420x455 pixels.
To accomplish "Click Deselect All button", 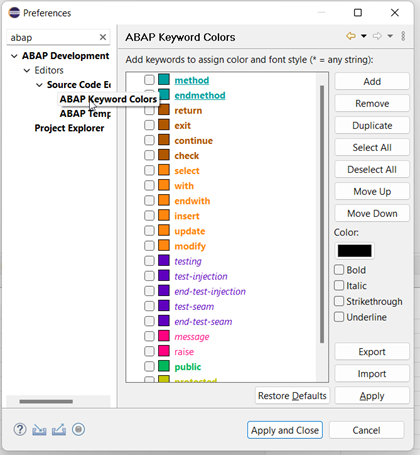I will (x=372, y=169).
